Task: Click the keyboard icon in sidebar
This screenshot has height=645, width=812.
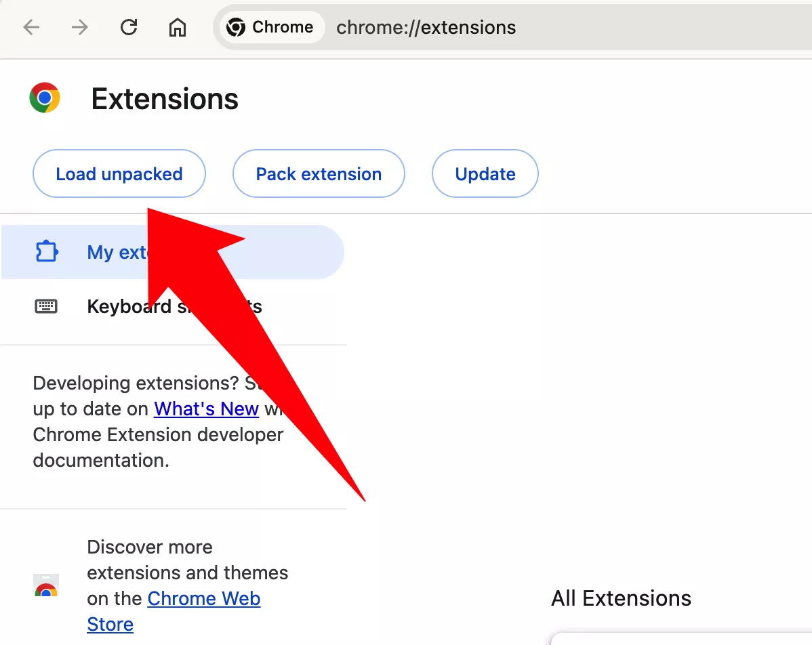Action: pos(46,306)
